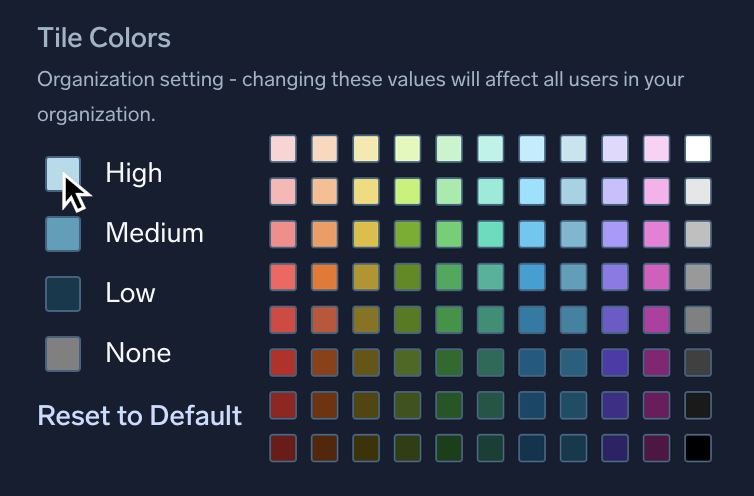Pick the mustard yellow swatch in third row

[366, 234]
